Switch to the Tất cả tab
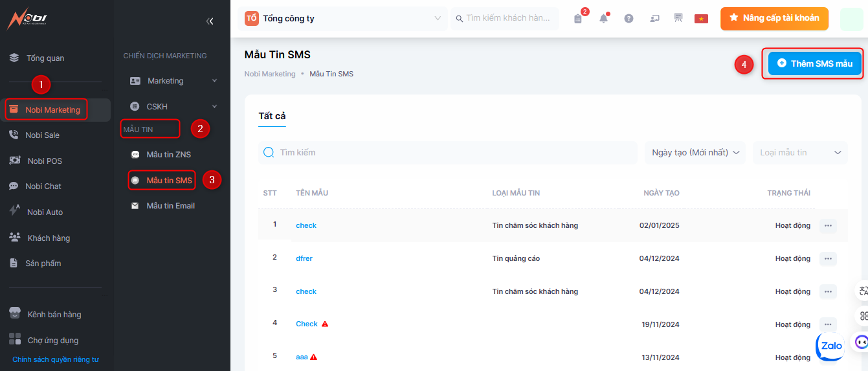The width and height of the screenshot is (868, 371). [x=272, y=116]
